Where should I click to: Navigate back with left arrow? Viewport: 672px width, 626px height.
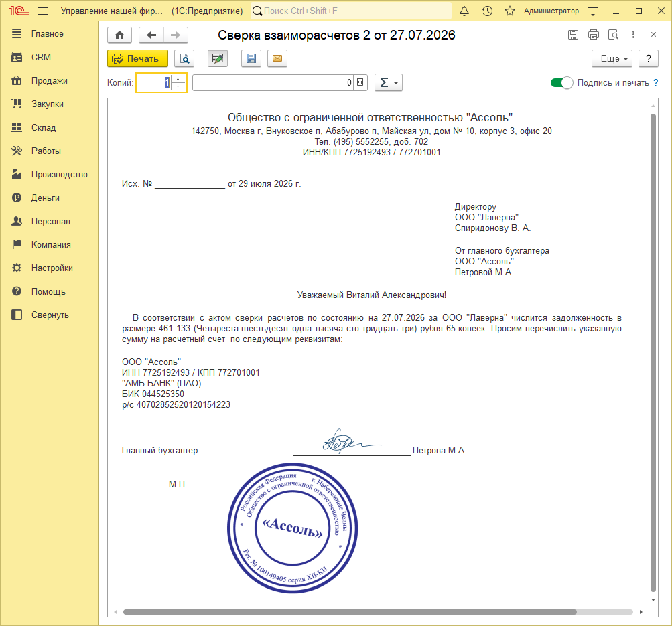pyautogui.click(x=151, y=35)
